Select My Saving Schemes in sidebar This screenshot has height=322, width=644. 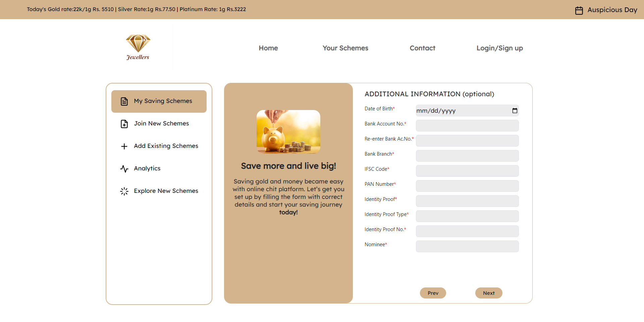point(159,101)
